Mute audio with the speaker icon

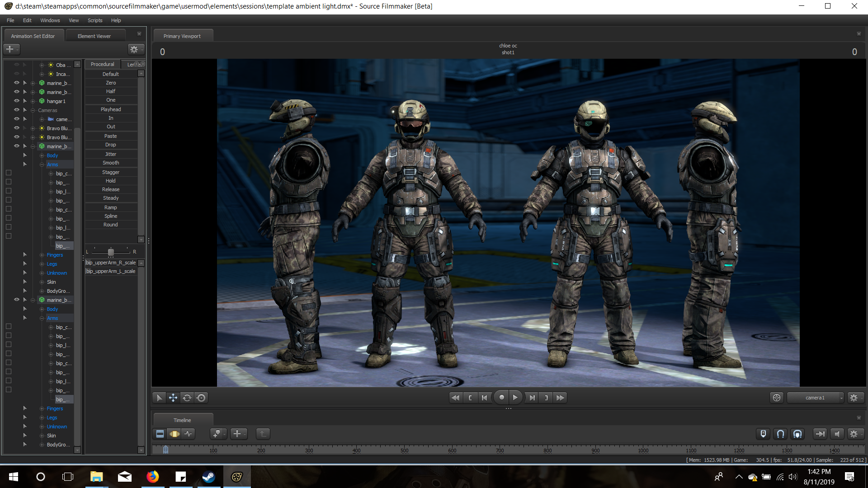(x=837, y=434)
